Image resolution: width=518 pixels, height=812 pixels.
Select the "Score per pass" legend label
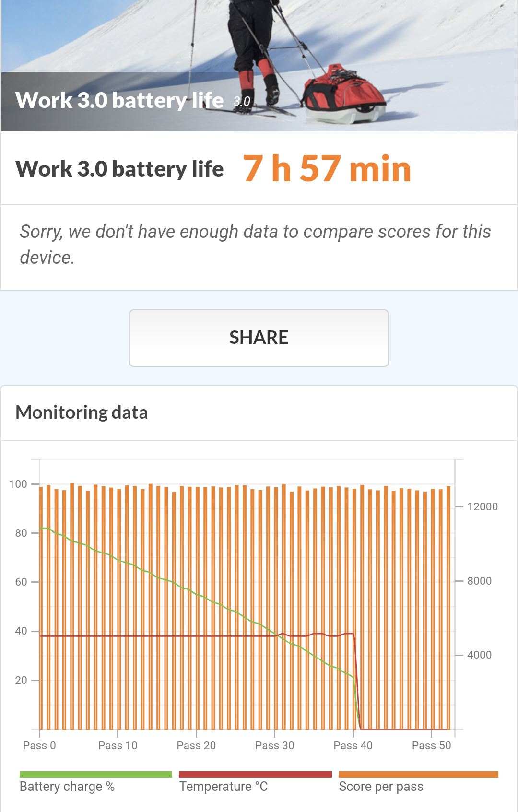[x=381, y=787]
